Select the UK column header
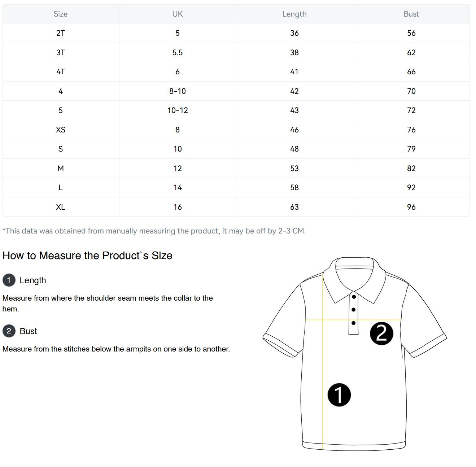Image resolution: width=476 pixels, height=467 pixels. click(x=178, y=14)
